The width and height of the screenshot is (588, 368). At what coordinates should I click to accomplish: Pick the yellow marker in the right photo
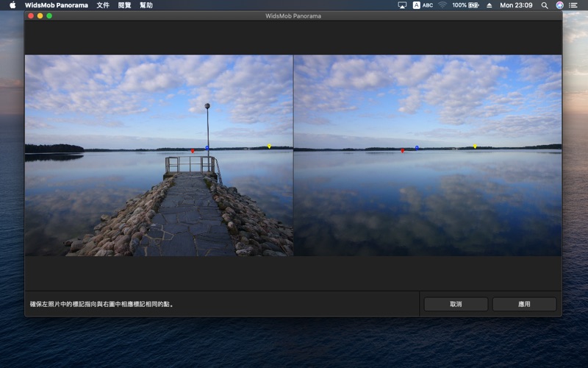click(475, 146)
